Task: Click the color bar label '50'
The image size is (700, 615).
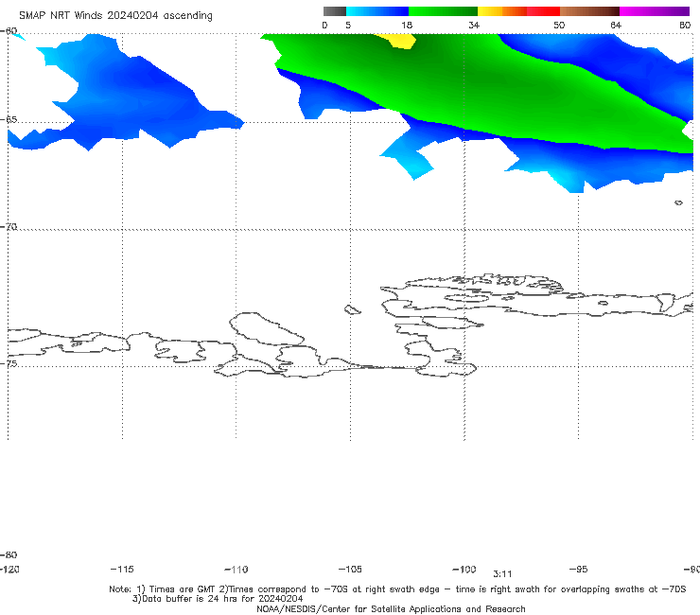Action: coord(559,25)
